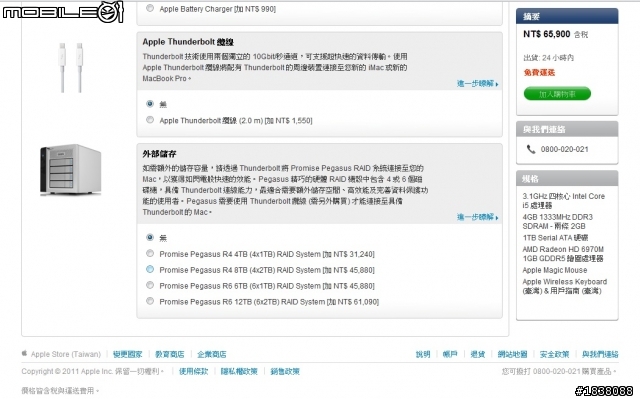Open learn more link for external storage
640x399 pixels.
pyautogui.click(x=477, y=217)
